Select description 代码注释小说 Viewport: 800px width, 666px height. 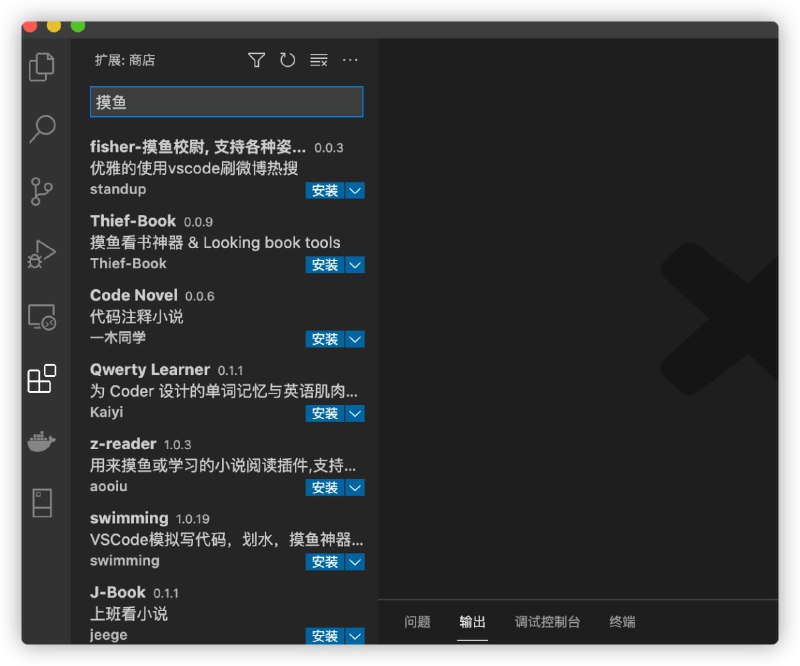[x=136, y=316]
